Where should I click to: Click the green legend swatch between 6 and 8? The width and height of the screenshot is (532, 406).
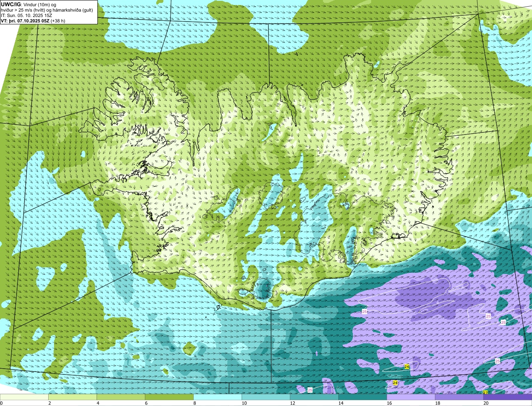(170, 397)
